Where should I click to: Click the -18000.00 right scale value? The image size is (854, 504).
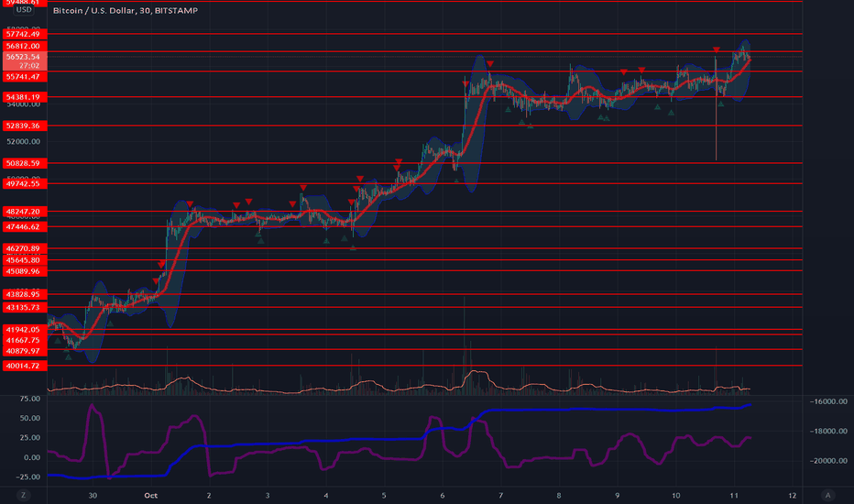click(x=828, y=431)
